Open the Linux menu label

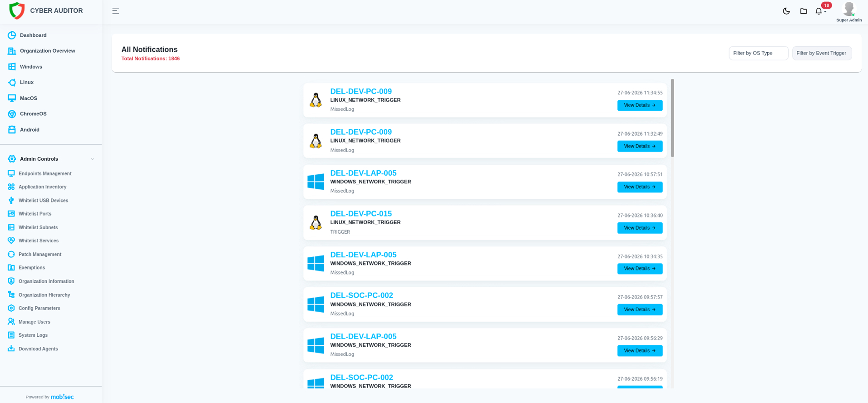point(27,83)
